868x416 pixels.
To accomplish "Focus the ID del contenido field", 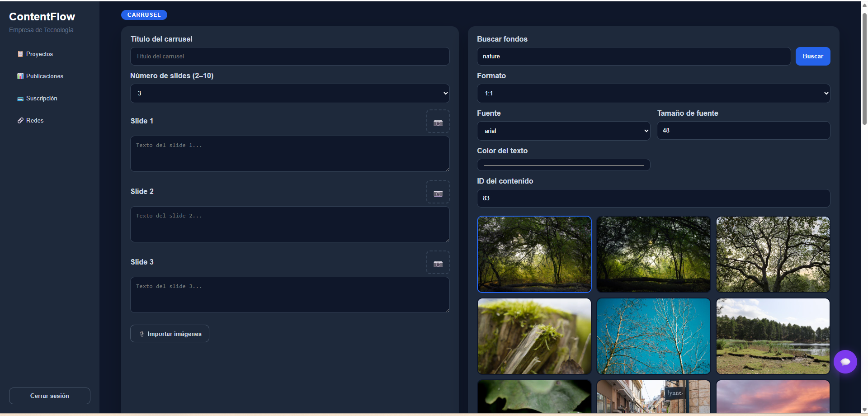I will (x=654, y=198).
